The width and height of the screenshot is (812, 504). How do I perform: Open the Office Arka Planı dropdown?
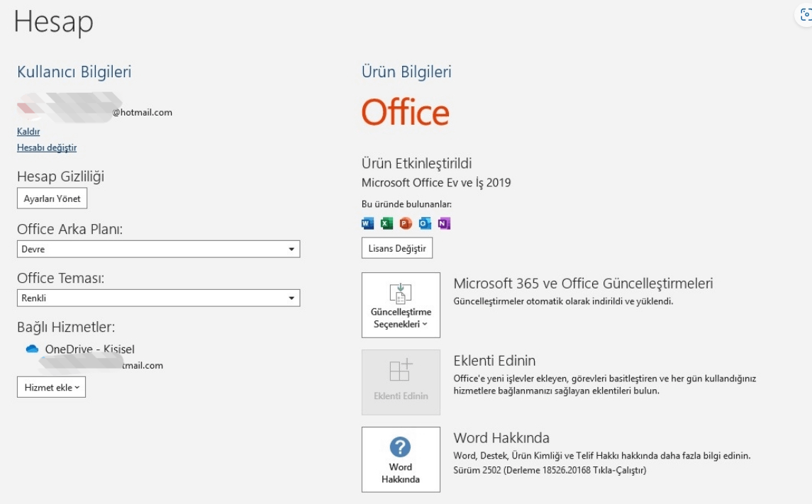(158, 249)
